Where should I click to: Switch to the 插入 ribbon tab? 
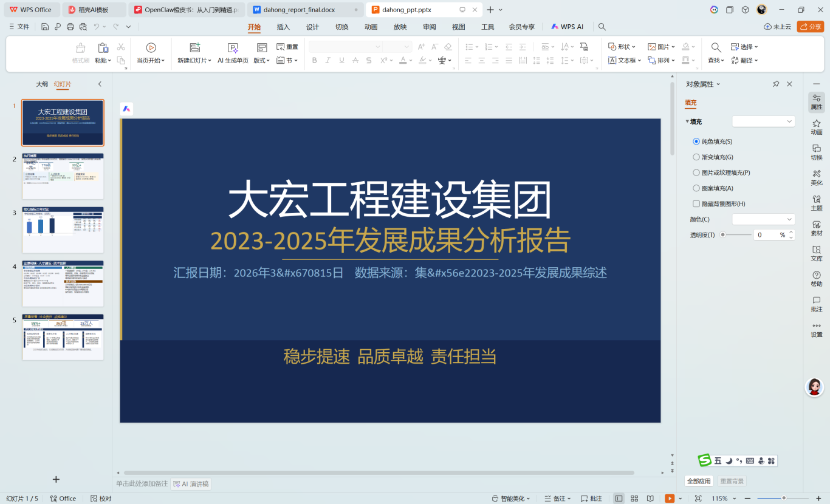click(x=283, y=27)
